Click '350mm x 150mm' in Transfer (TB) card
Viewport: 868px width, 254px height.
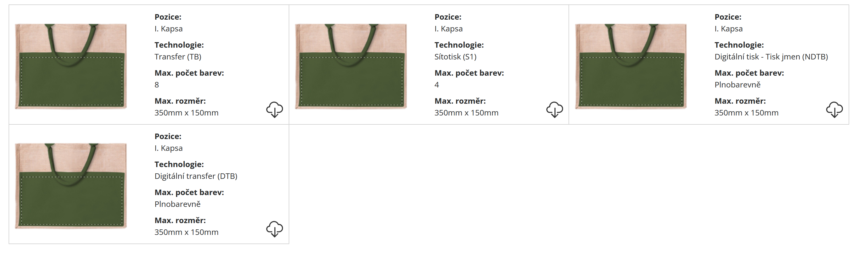pyautogui.click(x=186, y=113)
